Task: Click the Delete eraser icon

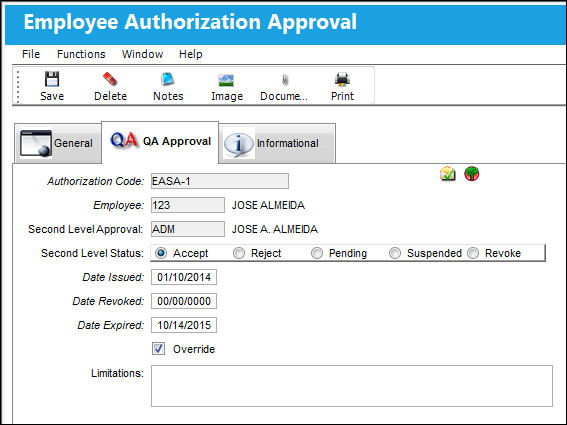Action: tap(110, 79)
